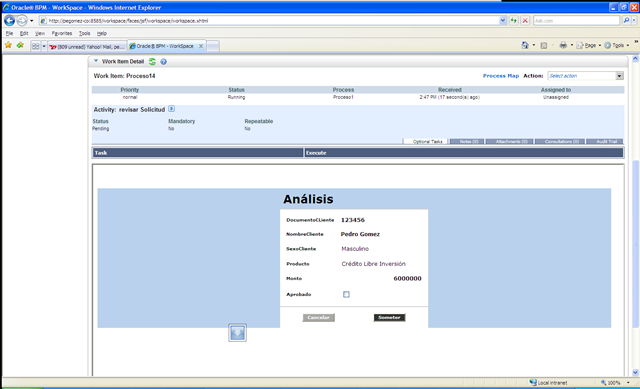Click the NombreCliente value Pedro Gomez
This screenshot has width=640, height=389.
point(360,234)
